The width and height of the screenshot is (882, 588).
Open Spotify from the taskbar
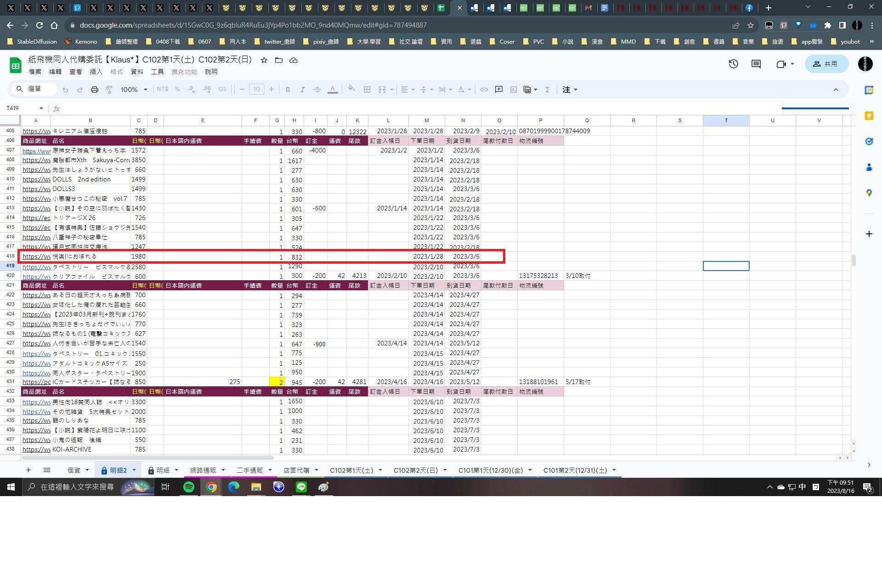pos(188,487)
